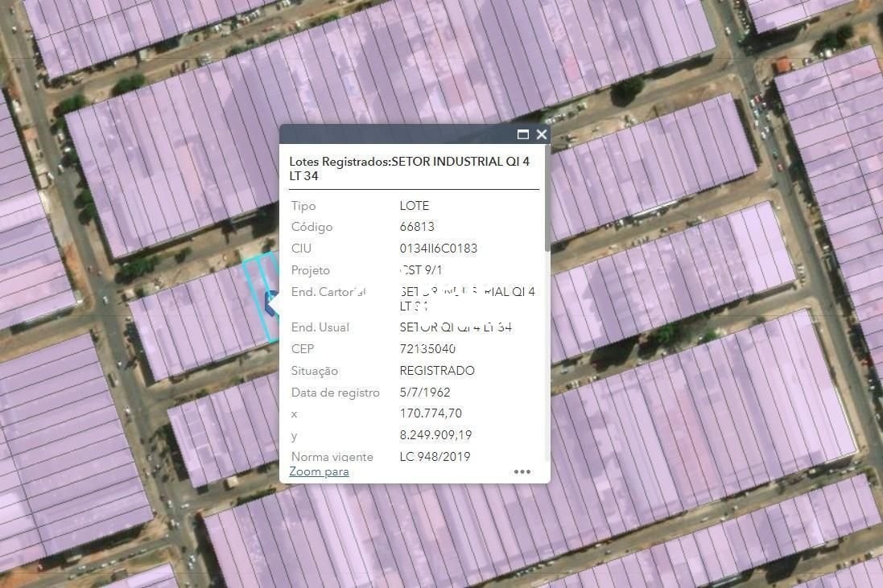Click the Data de registro value 5/7/1962
This screenshot has height=588, width=883.
425,393
